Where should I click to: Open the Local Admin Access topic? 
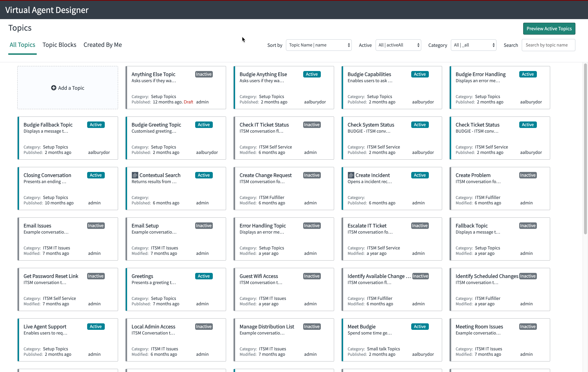tap(176, 340)
